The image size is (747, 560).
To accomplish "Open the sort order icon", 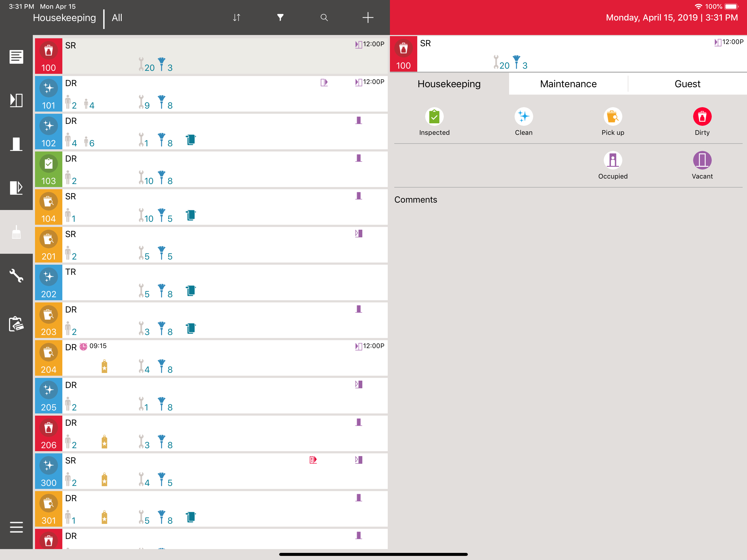I will coord(237,17).
